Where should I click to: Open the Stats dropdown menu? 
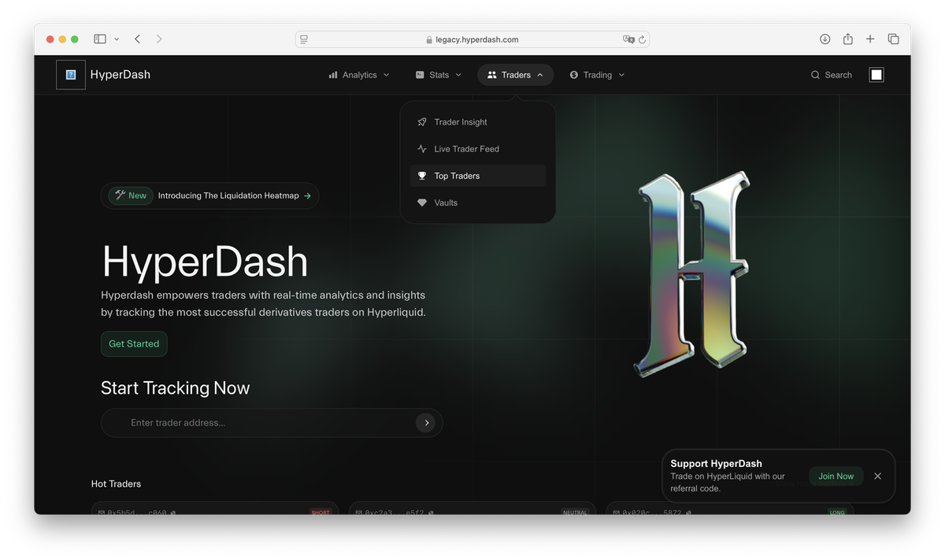point(439,75)
